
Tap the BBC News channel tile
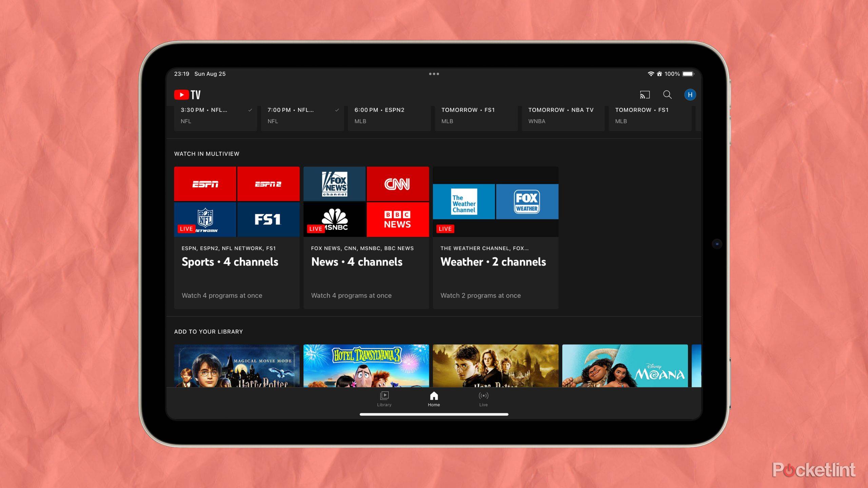(397, 220)
